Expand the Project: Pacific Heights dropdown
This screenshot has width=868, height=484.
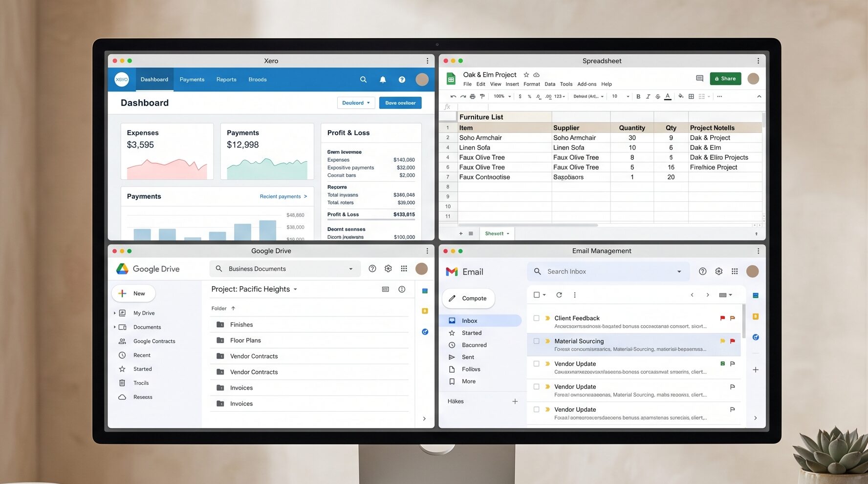pos(295,289)
